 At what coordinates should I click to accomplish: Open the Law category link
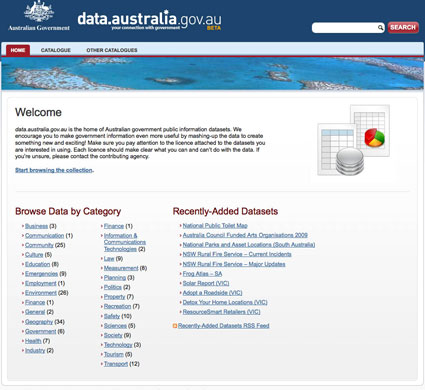pos(109,259)
